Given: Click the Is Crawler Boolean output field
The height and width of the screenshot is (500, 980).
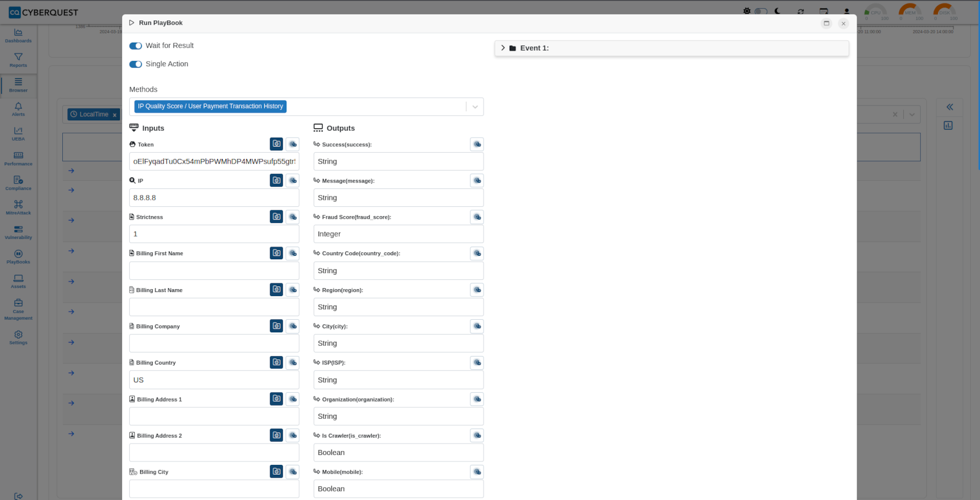Looking at the screenshot, I should [x=398, y=452].
